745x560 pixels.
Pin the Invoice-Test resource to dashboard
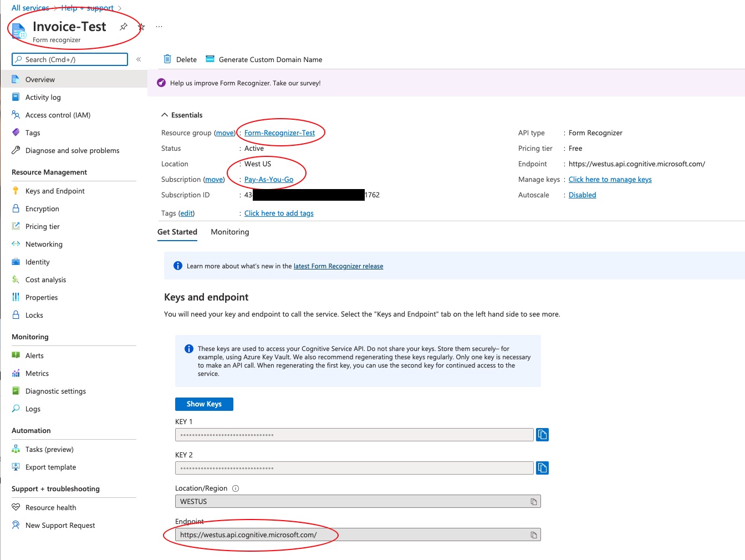coord(124,27)
